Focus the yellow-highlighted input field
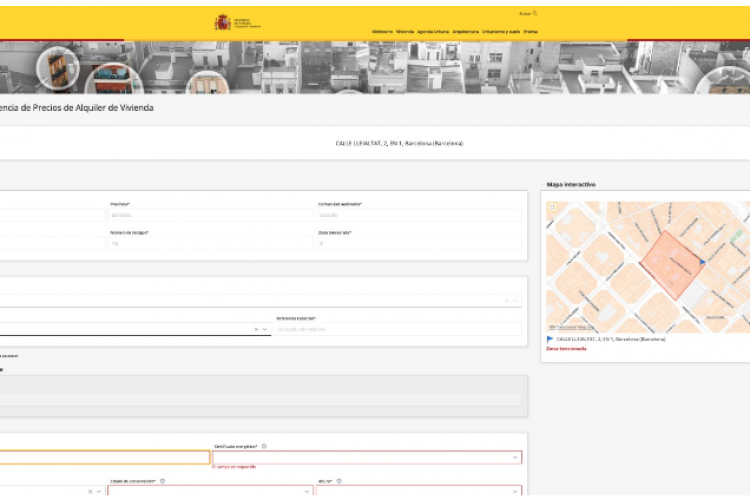This screenshot has height=500, width=750. [105, 457]
